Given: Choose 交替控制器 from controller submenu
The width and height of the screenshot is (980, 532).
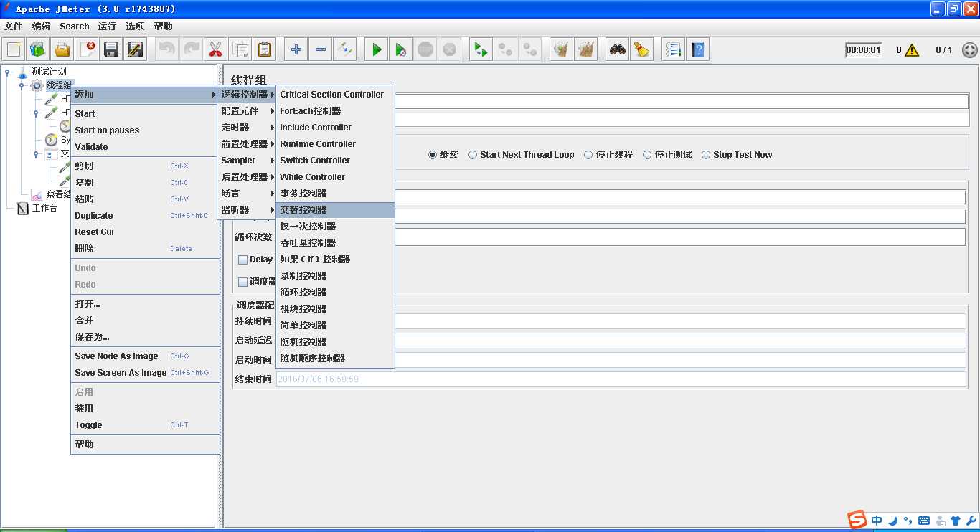Looking at the screenshot, I should [x=335, y=210].
